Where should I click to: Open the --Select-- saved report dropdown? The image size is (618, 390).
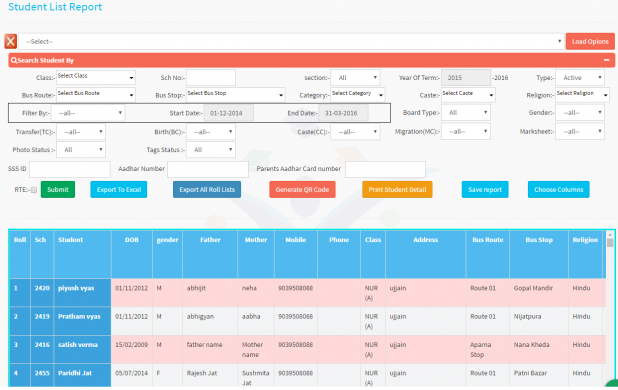coord(291,41)
